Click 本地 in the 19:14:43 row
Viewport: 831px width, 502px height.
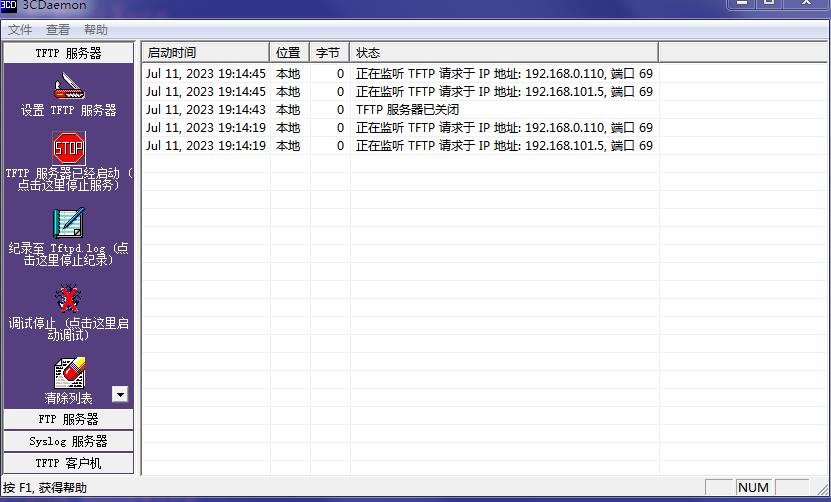(288, 110)
